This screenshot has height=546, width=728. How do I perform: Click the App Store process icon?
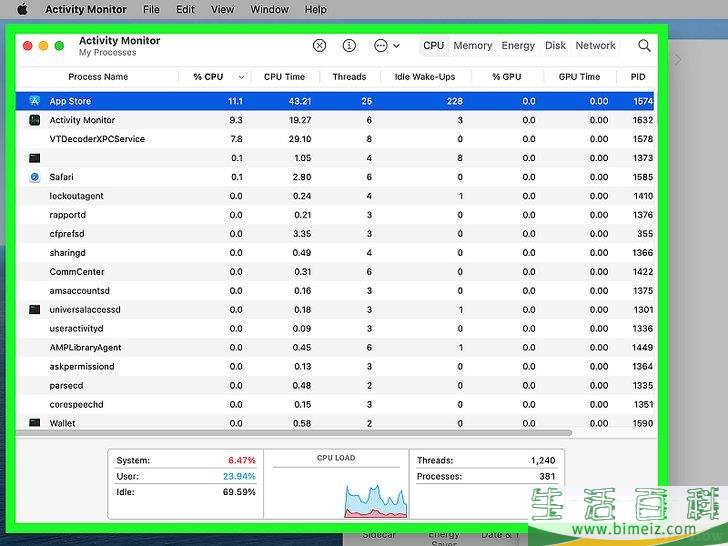click(x=34, y=101)
